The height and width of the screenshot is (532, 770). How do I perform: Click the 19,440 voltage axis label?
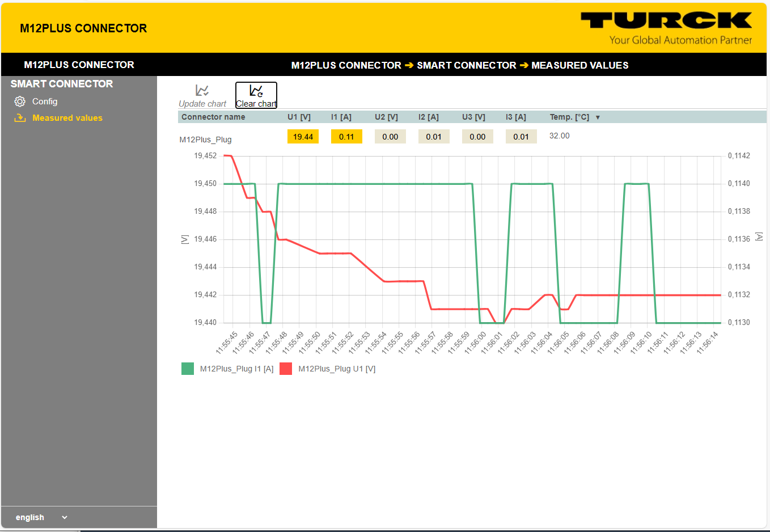tap(205, 322)
